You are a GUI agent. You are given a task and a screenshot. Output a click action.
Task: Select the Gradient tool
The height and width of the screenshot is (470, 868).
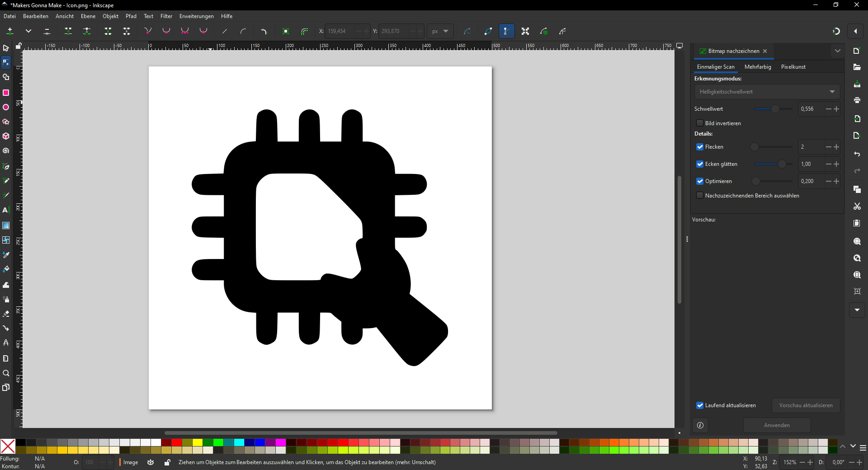pyautogui.click(x=6, y=226)
